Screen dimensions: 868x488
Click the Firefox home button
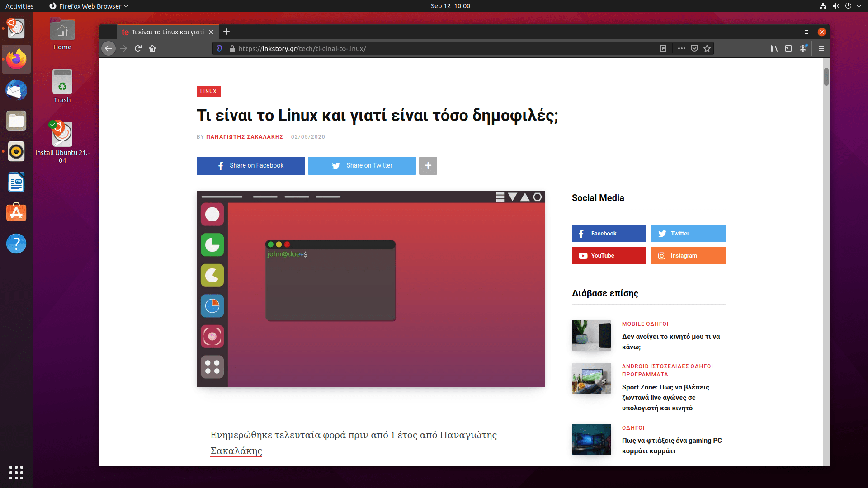(152, 48)
